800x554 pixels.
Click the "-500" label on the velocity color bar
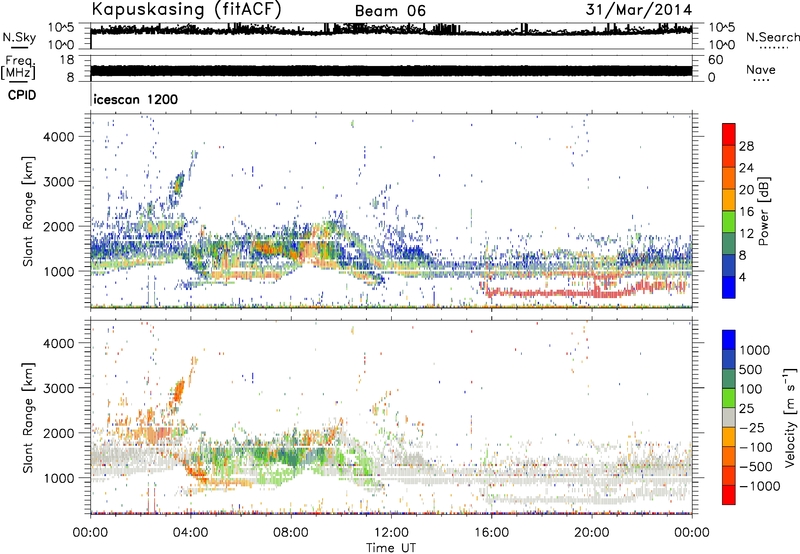[x=756, y=467]
